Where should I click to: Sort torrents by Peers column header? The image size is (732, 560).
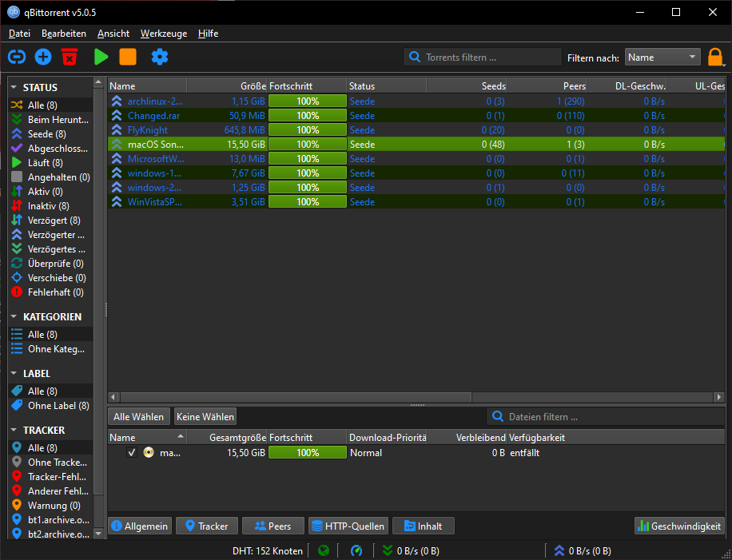point(547,85)
